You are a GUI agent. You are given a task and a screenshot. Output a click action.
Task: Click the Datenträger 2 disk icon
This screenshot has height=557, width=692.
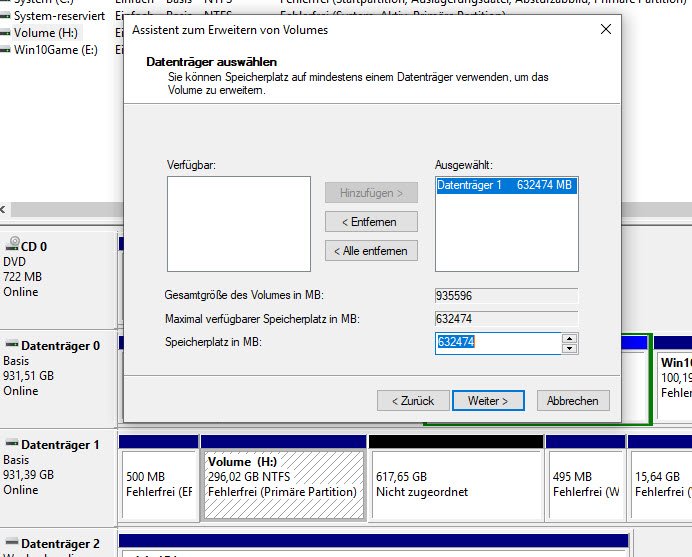(11, 542)
